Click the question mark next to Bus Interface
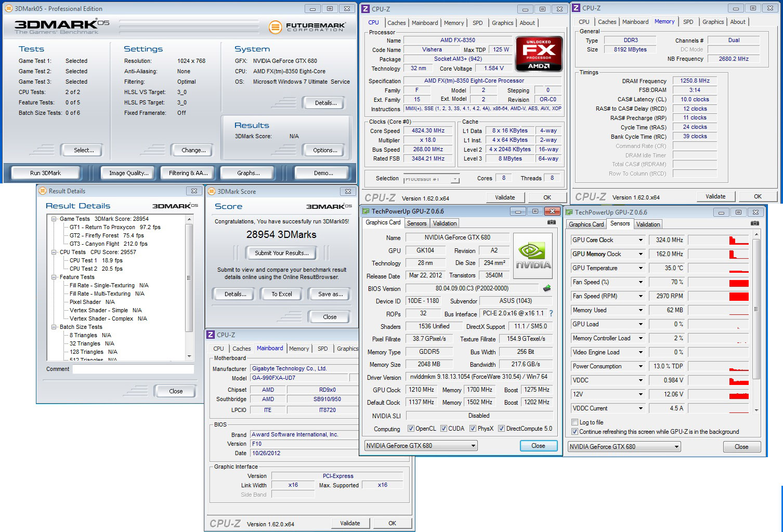The image size is (783, 532). (551, 313)
